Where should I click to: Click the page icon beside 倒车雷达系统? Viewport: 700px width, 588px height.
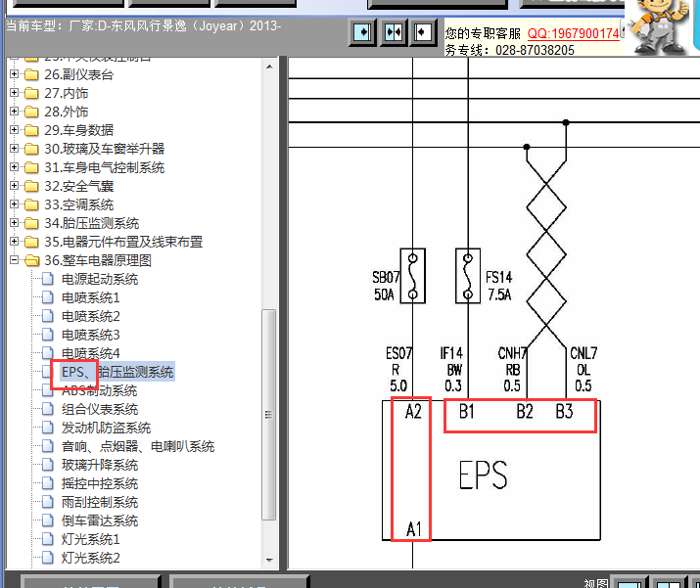click(48, 520)
